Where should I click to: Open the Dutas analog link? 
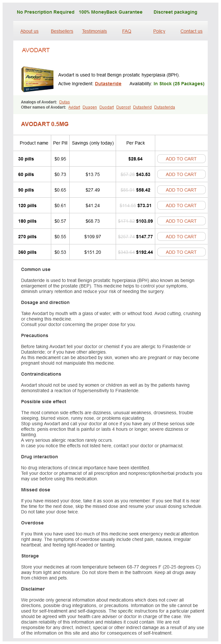pos(64,102)
